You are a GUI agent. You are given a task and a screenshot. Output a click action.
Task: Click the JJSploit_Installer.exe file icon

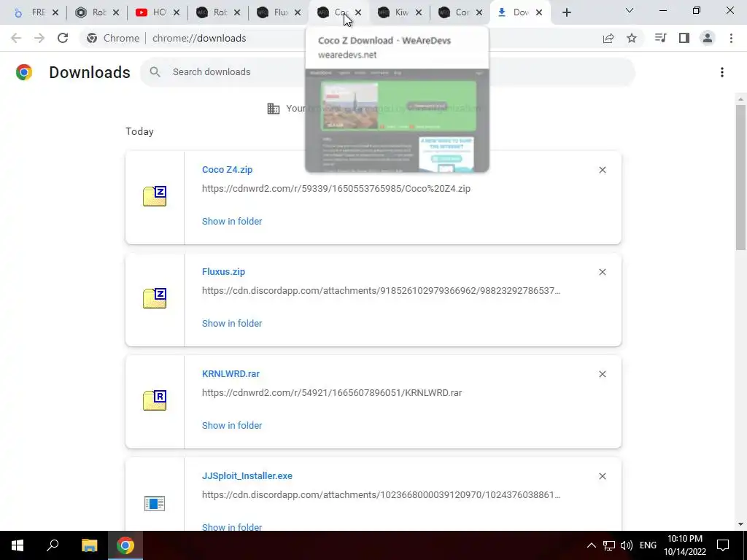click(155, 503)
